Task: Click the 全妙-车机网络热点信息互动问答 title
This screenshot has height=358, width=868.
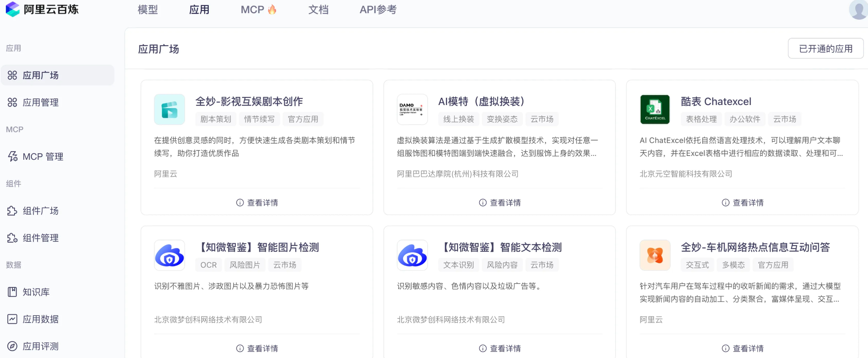Action: [x=755, y=247]
